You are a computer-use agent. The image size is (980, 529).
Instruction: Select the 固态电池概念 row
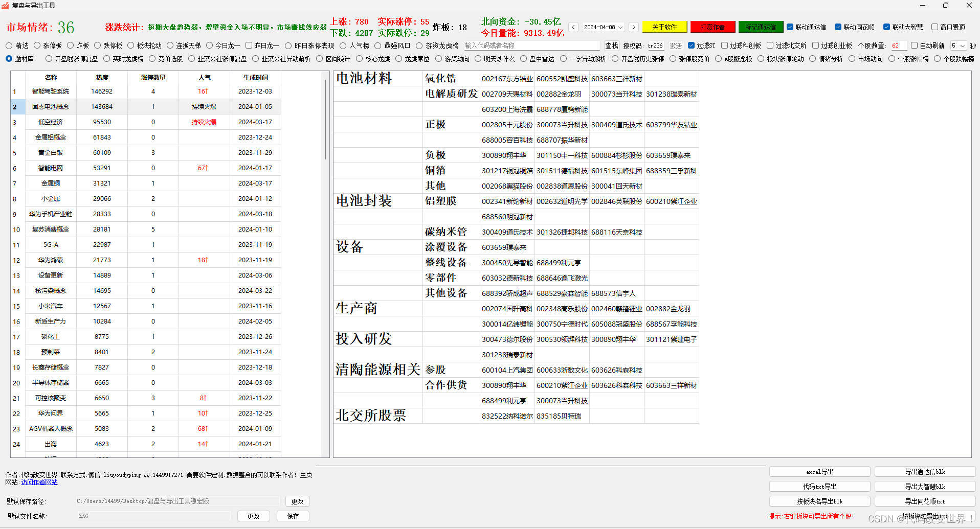pos(146,107)
